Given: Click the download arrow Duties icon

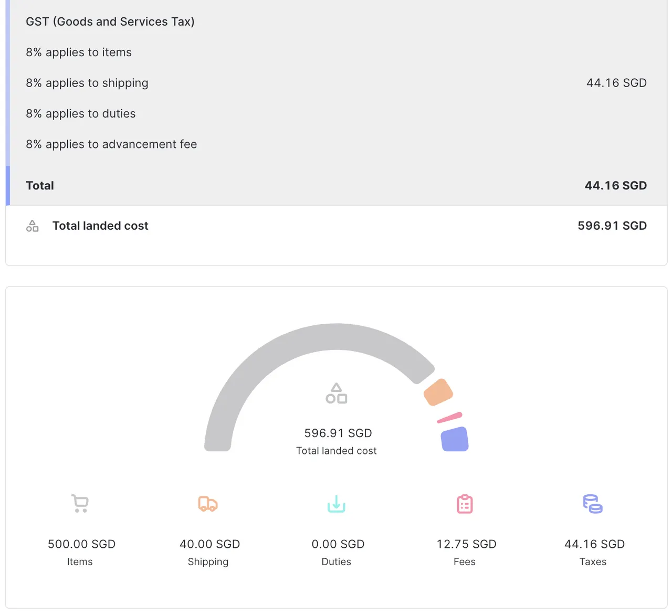Looking at the screenshot, I should (x=336, y=504).
